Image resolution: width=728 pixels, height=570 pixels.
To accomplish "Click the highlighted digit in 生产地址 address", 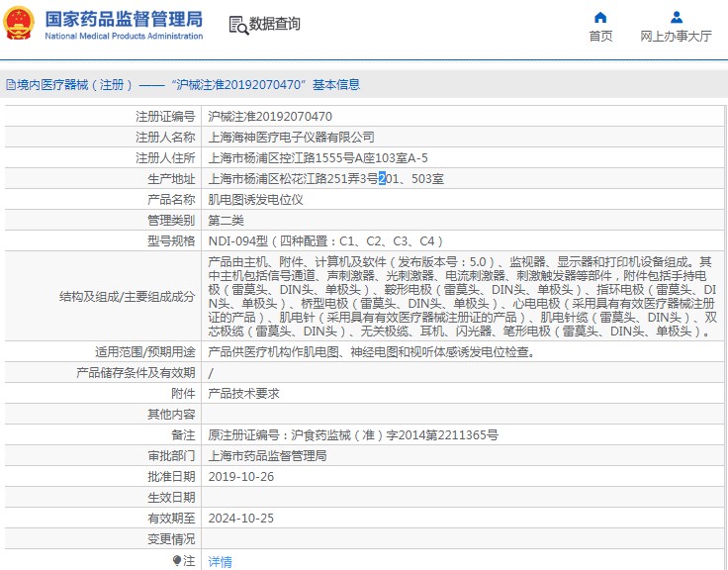I will tap(383, 178).
